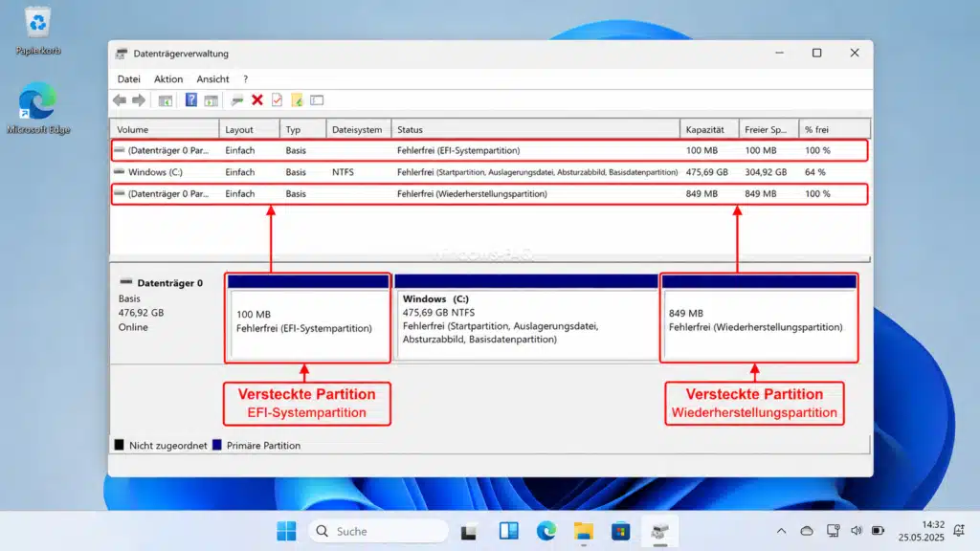The width and height of the screenshot is (980, 551).
Task: Click the action pane toolbar icon
Action: (x=212, y=99)
